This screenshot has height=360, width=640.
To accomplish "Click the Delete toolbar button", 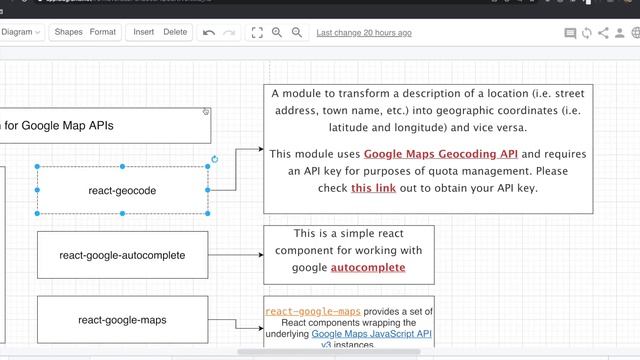I will [175, 32].
